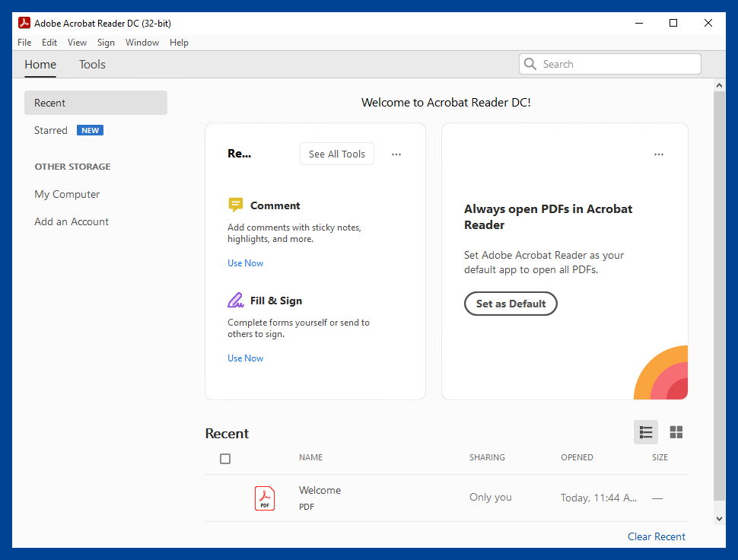Open the View menu
The height and width of the screenshot is (560, 738).
(x=77, y=43)
